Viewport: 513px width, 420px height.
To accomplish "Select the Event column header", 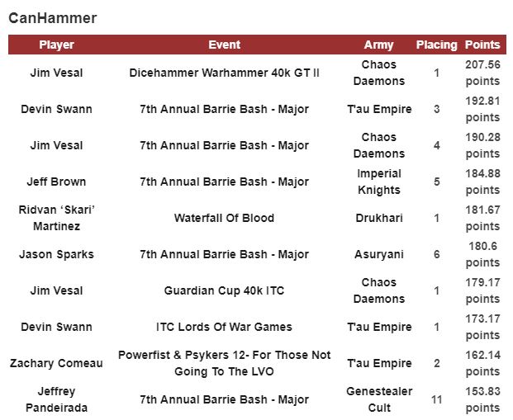I will [225, 45].
